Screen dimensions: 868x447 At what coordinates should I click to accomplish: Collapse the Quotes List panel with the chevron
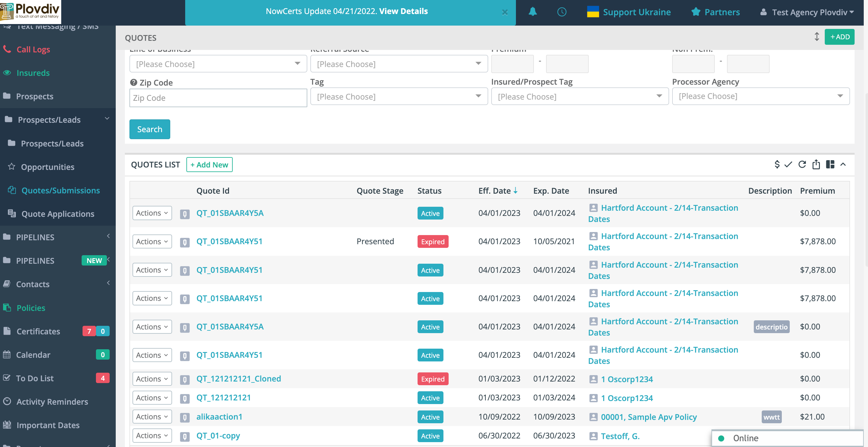coord(844,165)
